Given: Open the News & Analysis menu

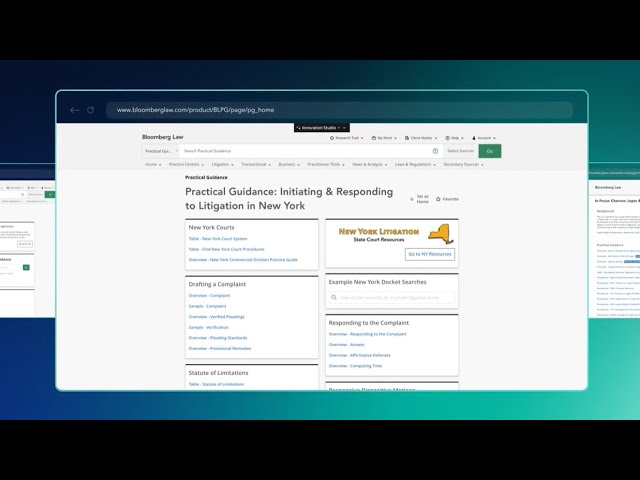Looking at the screenshot, I should (369, 164).
